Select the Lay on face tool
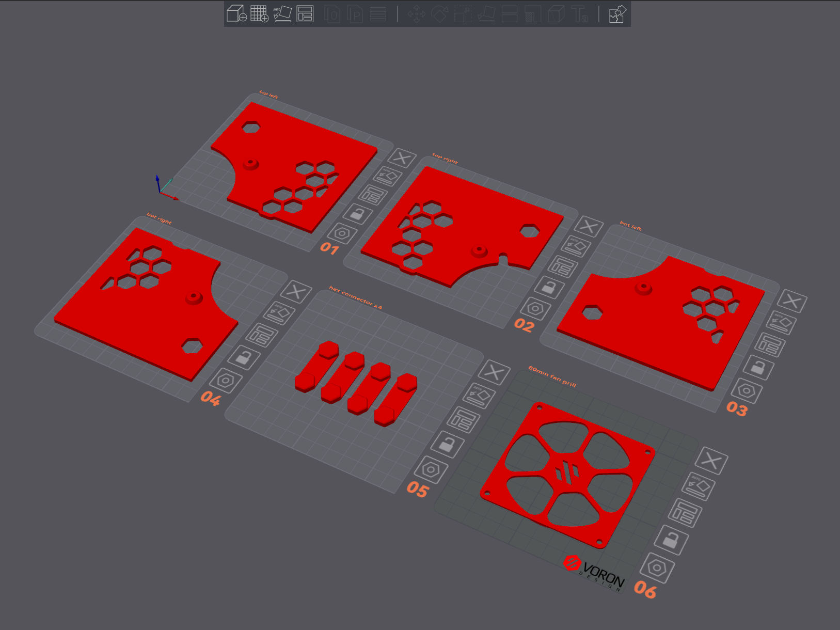This screenshot has width=840, height=630. (x=486, y=14)
